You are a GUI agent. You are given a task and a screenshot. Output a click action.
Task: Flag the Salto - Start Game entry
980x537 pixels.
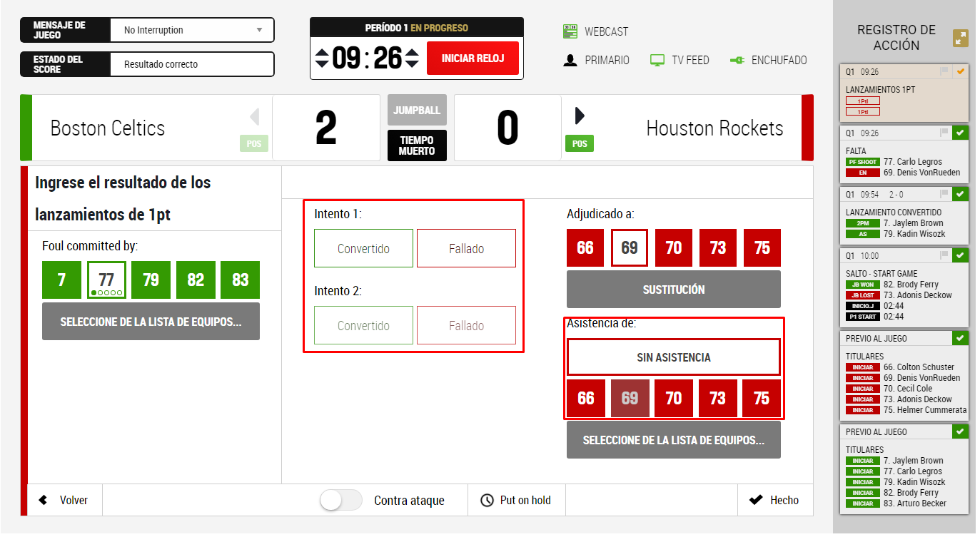point(945,255)
